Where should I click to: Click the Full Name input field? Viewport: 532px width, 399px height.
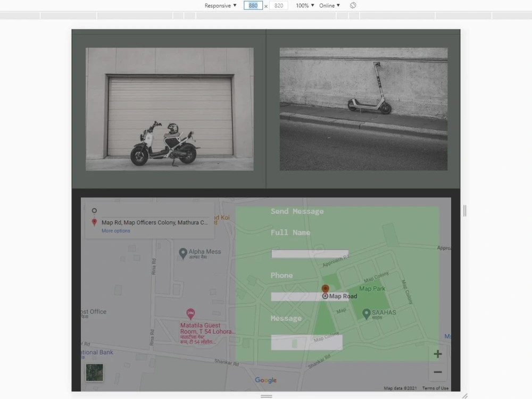(x=310, y=254)
